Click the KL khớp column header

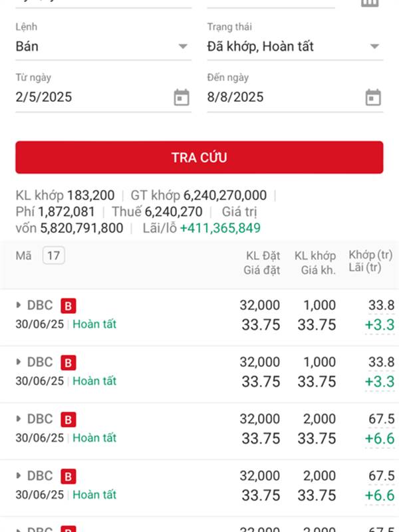pyautogui.click(x=315, y=262)
